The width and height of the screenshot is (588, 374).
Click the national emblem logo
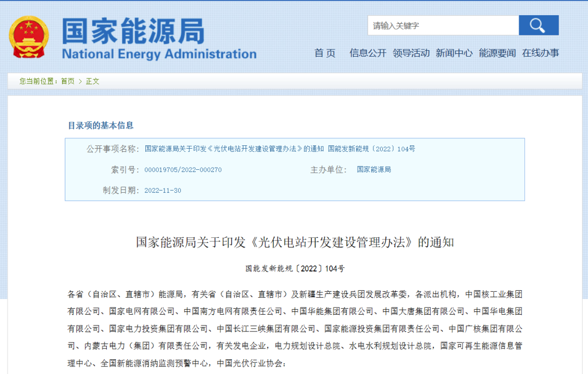[x=29, y=37]
